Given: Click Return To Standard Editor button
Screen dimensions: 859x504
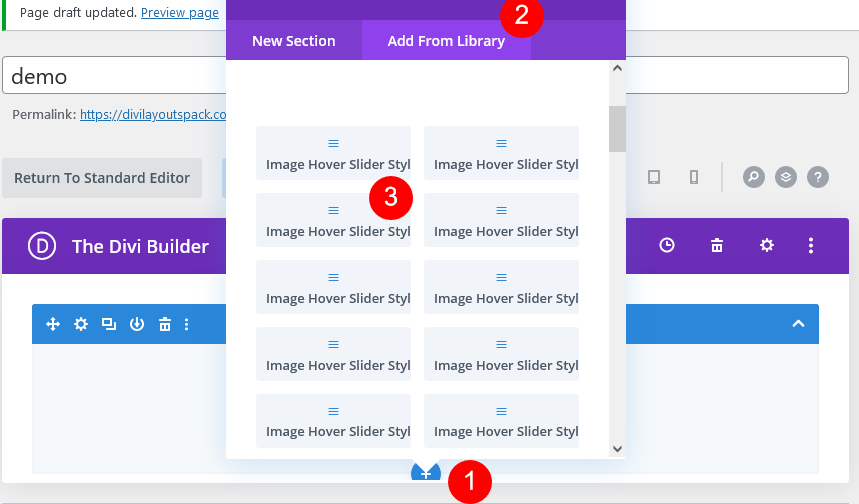Looking at the screenshot, I should (102, 178).
